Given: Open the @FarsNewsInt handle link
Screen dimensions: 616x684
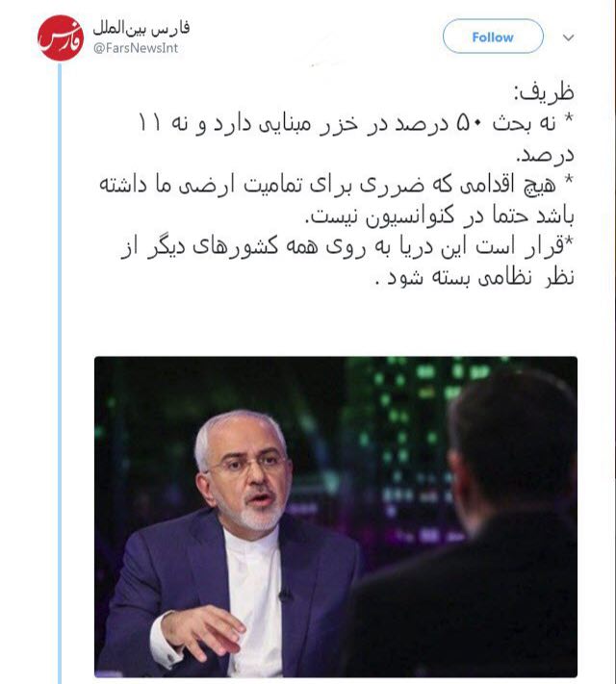Looking at the screenshot, I should (136, 48).
